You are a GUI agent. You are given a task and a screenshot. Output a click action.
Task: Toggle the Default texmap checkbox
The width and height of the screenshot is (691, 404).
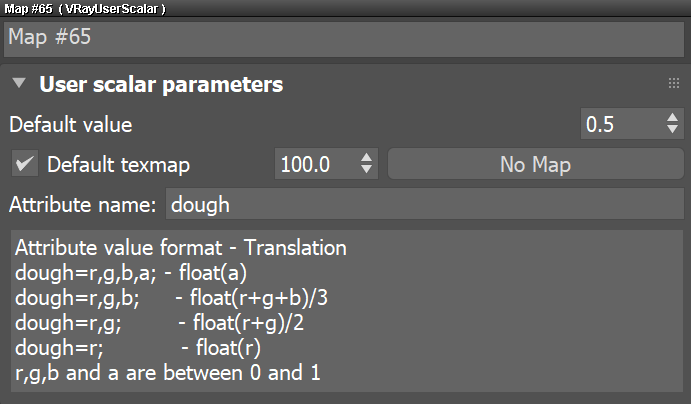(x=26, y=164)
